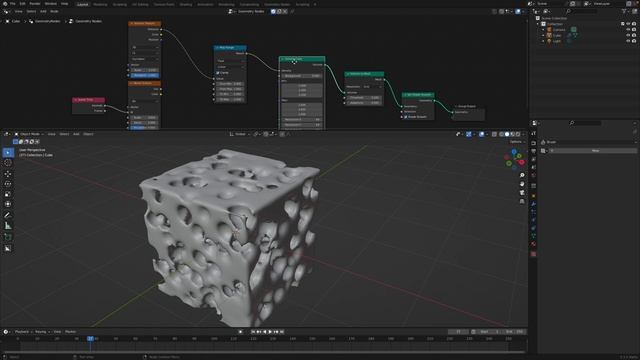Select the Cursor tool in viewport toolbar
The width and height of the screenshot is (640, 360).
(x=8, y=163)
